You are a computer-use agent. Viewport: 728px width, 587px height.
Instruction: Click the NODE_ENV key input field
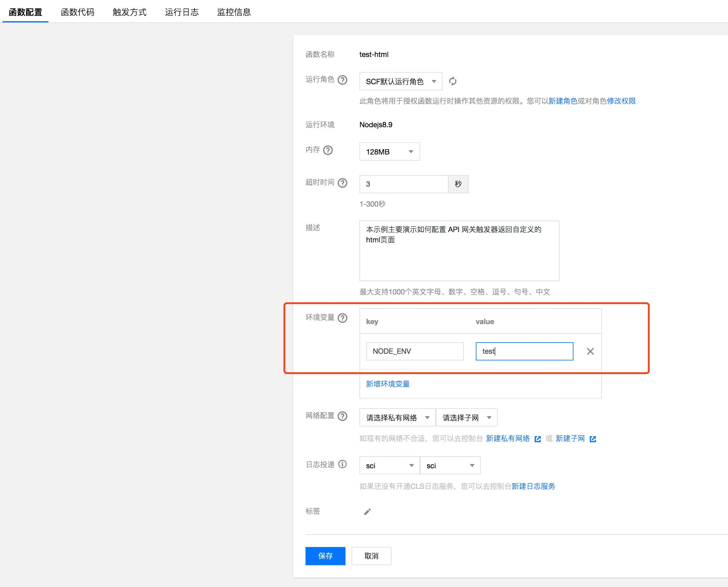pos(414,351)
